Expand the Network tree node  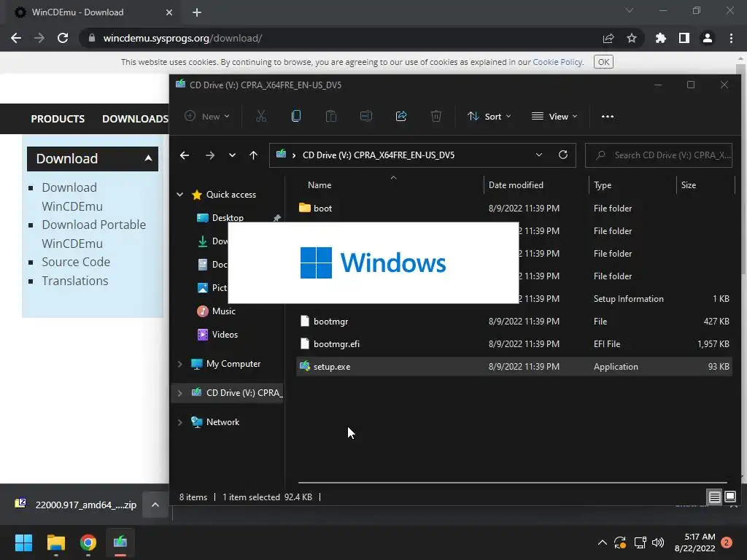180,422
